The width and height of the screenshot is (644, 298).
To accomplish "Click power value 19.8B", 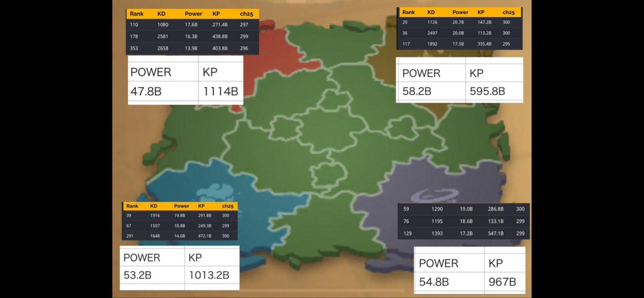I will click(179, 215).
